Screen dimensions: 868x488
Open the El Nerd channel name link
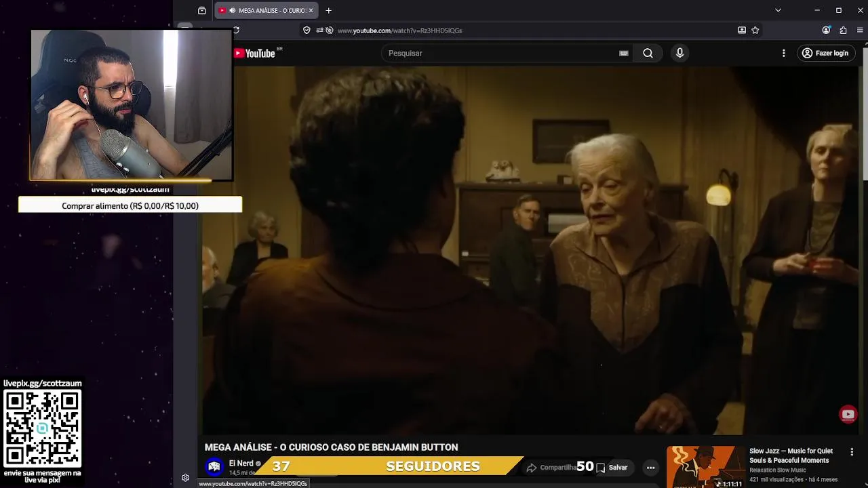point(241,464)
